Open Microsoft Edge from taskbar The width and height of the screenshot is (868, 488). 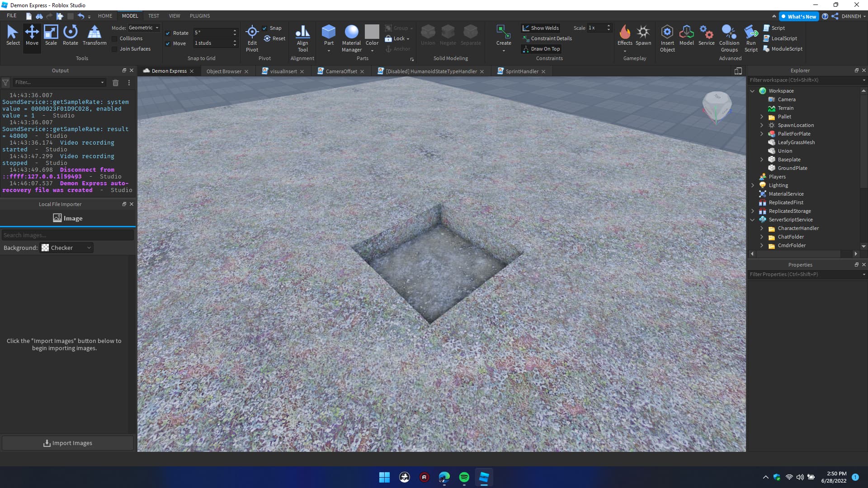(x=444, y=477)
